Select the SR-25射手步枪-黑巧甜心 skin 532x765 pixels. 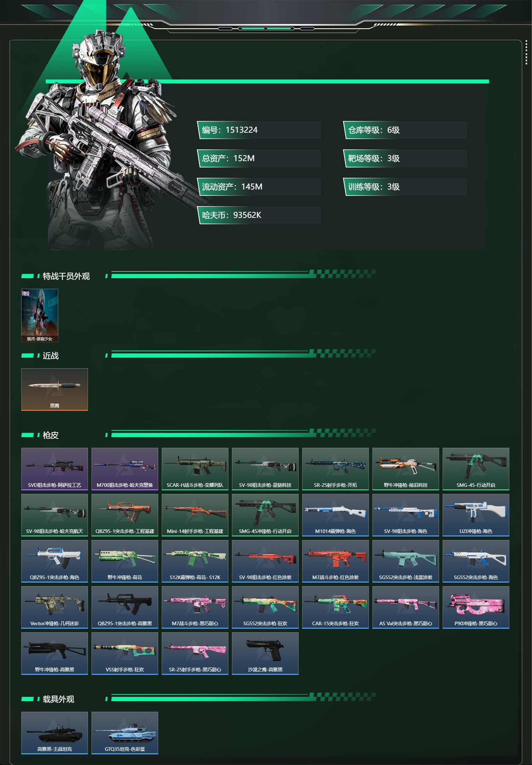coord(195,654)
